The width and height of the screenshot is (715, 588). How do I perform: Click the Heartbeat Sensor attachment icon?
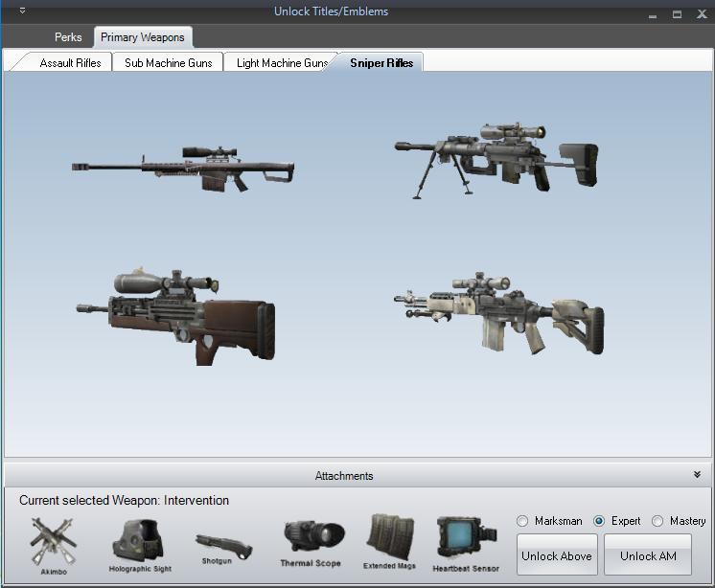point(466,544)
